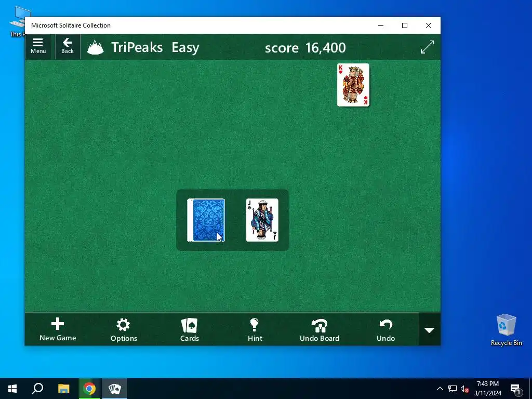Open the notification center
532x399 pixels.
[515, 389]
